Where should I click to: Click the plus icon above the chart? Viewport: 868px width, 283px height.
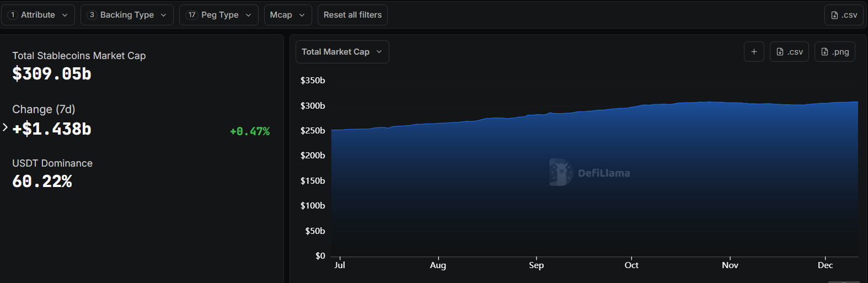(x=754, y=52)
